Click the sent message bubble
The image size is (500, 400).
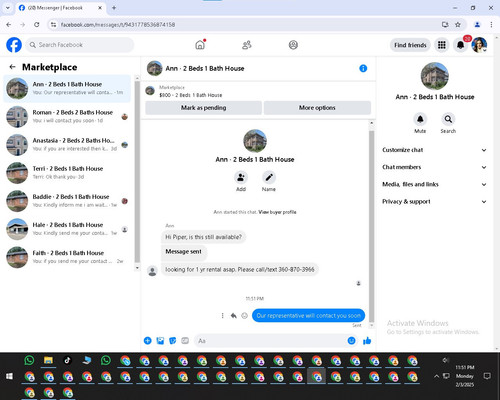308,315
